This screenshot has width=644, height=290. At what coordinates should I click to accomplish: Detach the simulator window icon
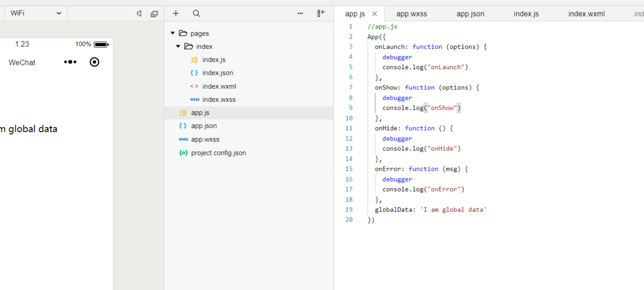click(154, 13)
